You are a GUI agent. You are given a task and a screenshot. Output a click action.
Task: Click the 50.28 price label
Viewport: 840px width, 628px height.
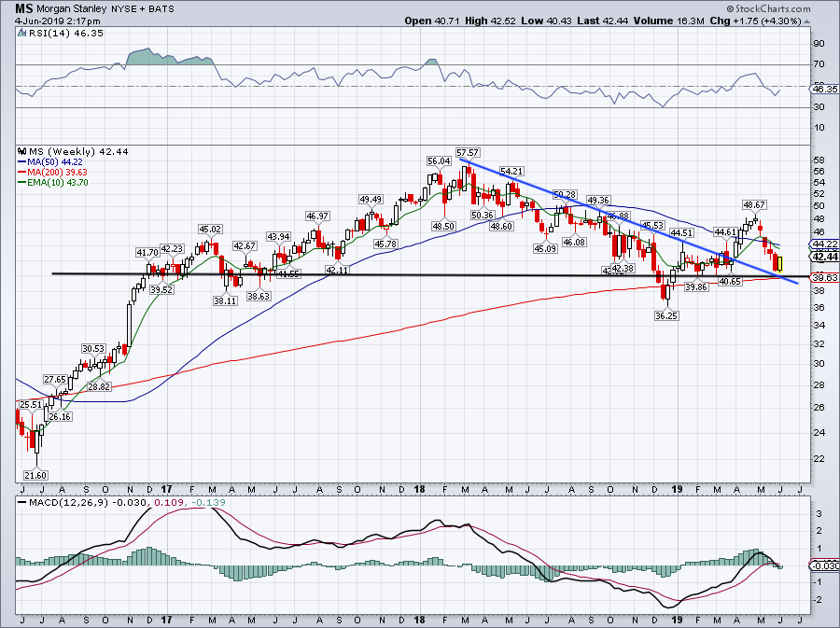[x=565, y=194]
